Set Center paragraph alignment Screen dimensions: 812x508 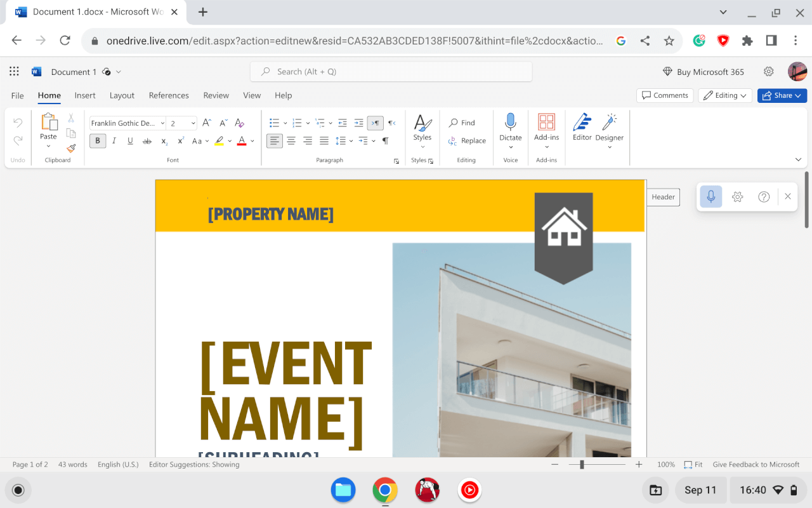[x=291, y=141]
